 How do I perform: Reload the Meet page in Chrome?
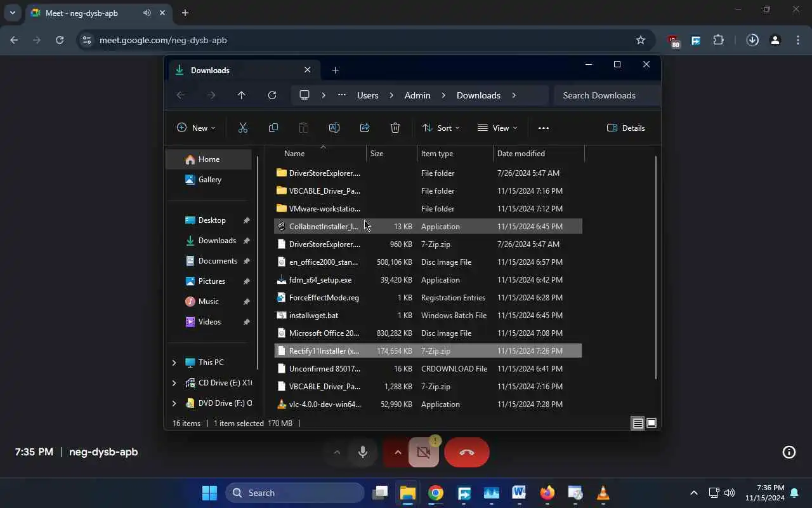[60, 40]
